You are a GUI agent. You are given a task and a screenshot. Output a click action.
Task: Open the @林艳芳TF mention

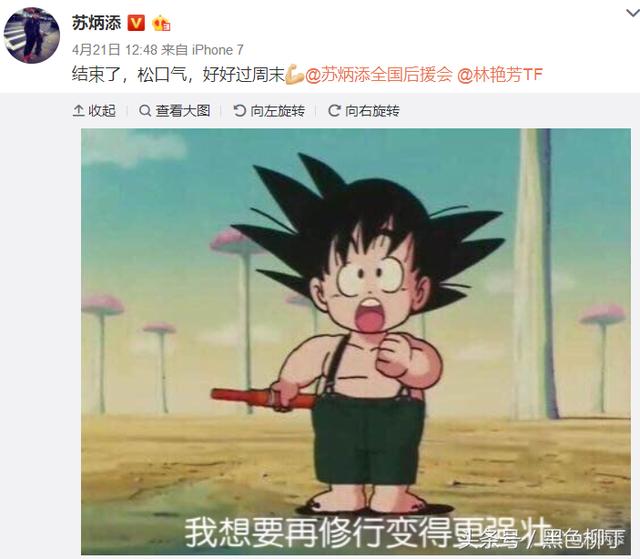pos(500,75)
